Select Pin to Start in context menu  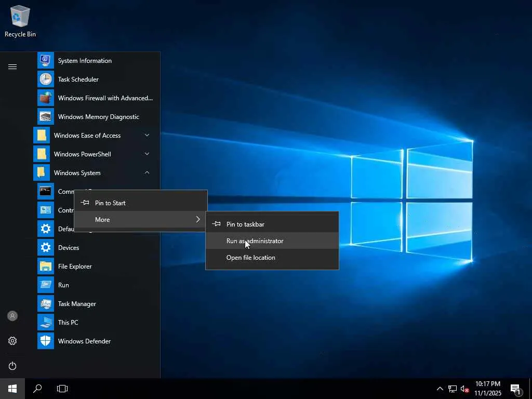tap(110, 203)
